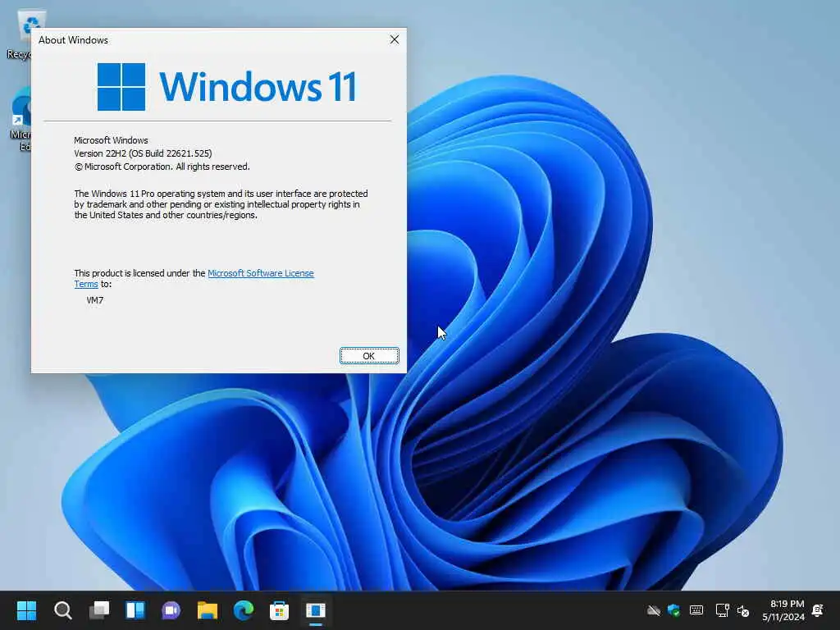Open Windows Security tray icon
Screen dimensions: 840x630
[674, 610]
